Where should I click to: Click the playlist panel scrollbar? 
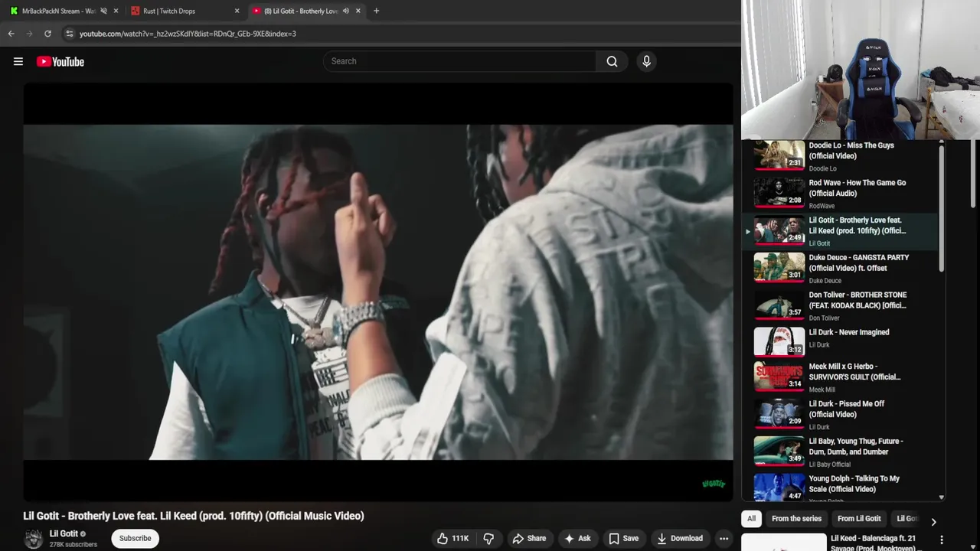pyautogui.click(x=942, y=207)
